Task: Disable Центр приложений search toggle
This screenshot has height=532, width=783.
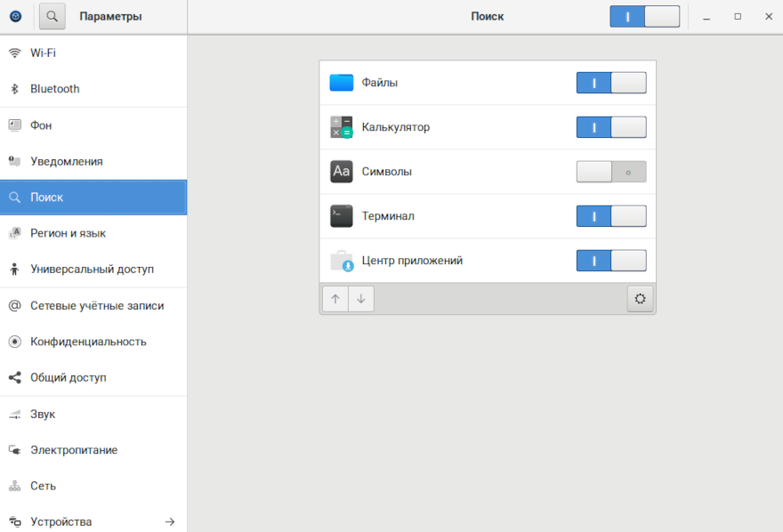Action: coord(611,261)
